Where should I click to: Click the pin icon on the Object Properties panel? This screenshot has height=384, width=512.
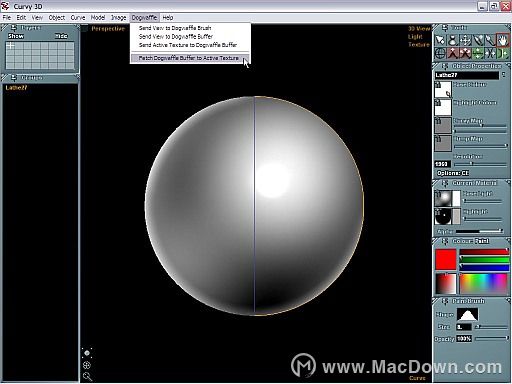(x=445, y=66)
